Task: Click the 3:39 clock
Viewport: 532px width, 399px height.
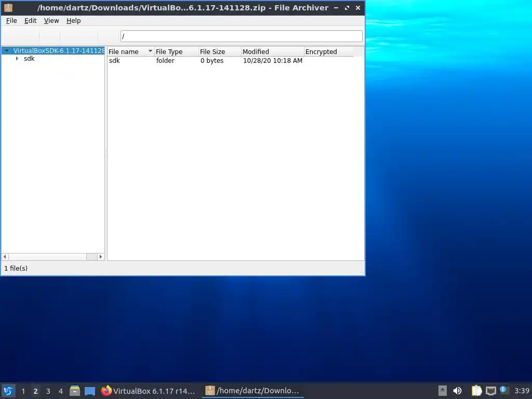Action: [522, 391]
